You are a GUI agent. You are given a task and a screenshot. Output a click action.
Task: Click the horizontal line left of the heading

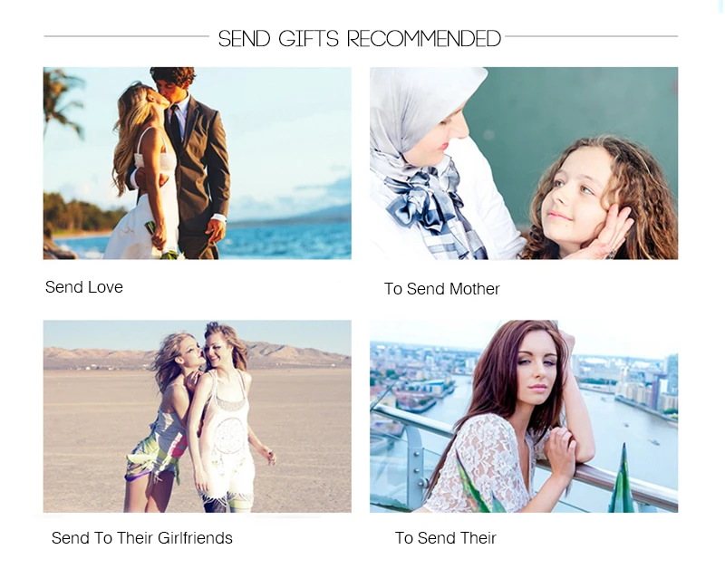click(x=126, y=36)
